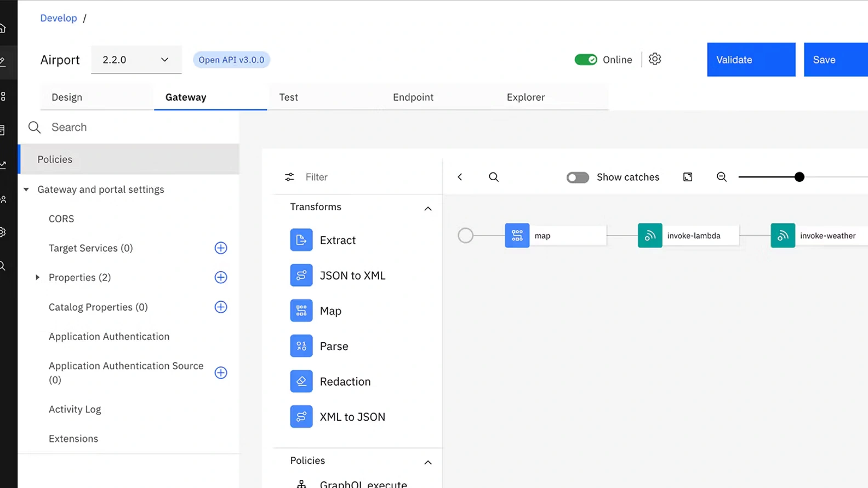Open the API settings gear icon
The height and width of the screenshot is (488, 868).
coord(655,59)
